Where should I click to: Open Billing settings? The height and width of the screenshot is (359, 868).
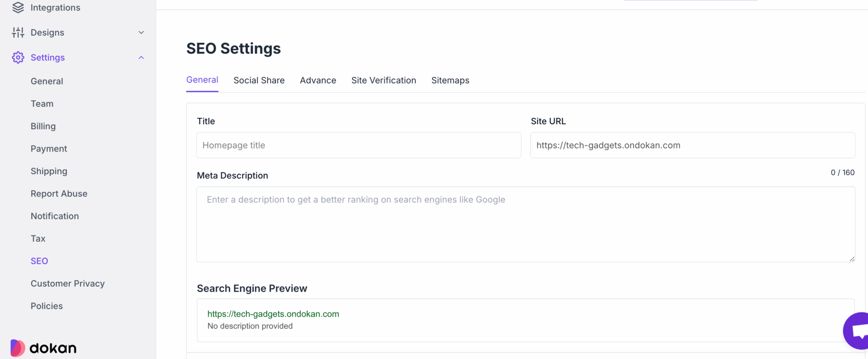43,126
